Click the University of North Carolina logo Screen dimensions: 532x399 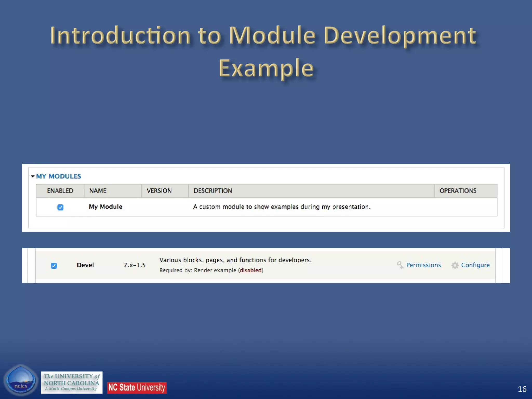(x=72, y=382)
